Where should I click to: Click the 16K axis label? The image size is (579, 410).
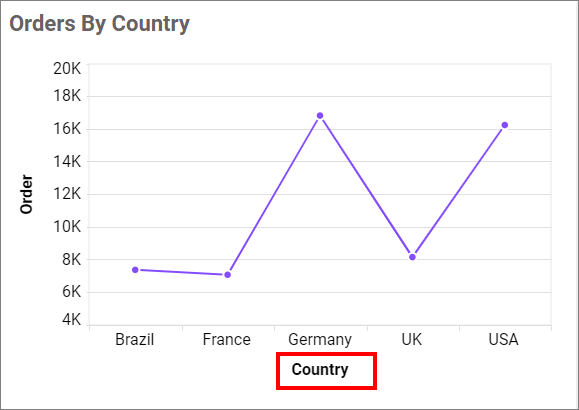(x=67, y=129)
